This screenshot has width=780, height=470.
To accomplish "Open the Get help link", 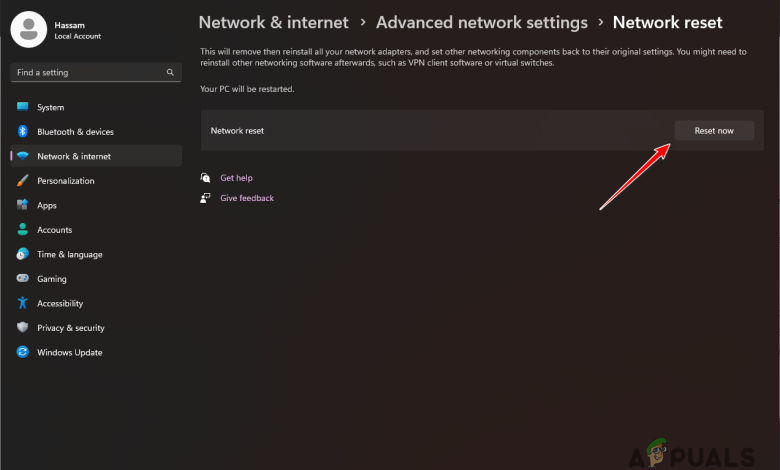I will [x=236, y=178].
